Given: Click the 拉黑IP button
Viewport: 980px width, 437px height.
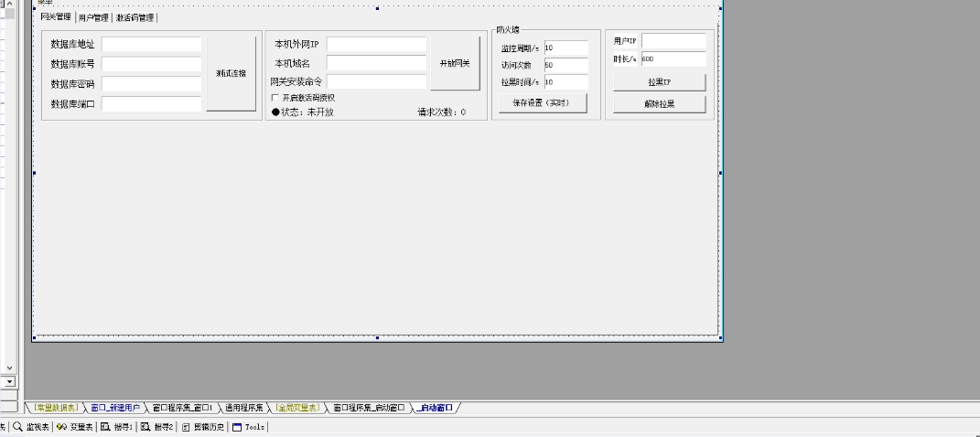Looking at the screenshot, I should tap(660, 81).
